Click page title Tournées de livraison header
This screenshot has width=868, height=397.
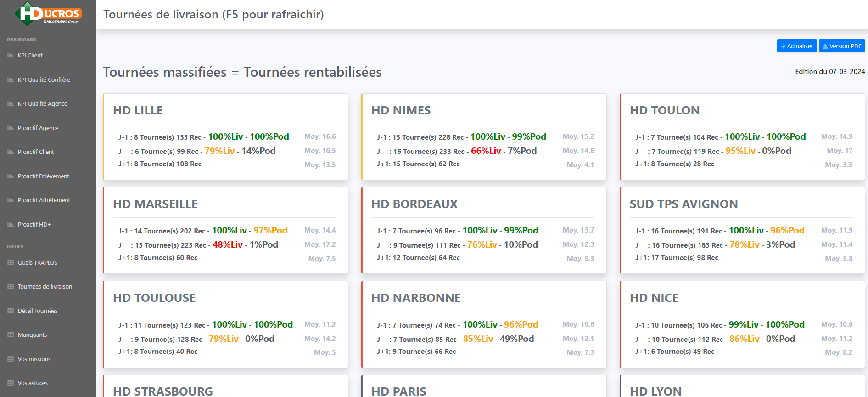pyautogui.click(x=213, y=15)
